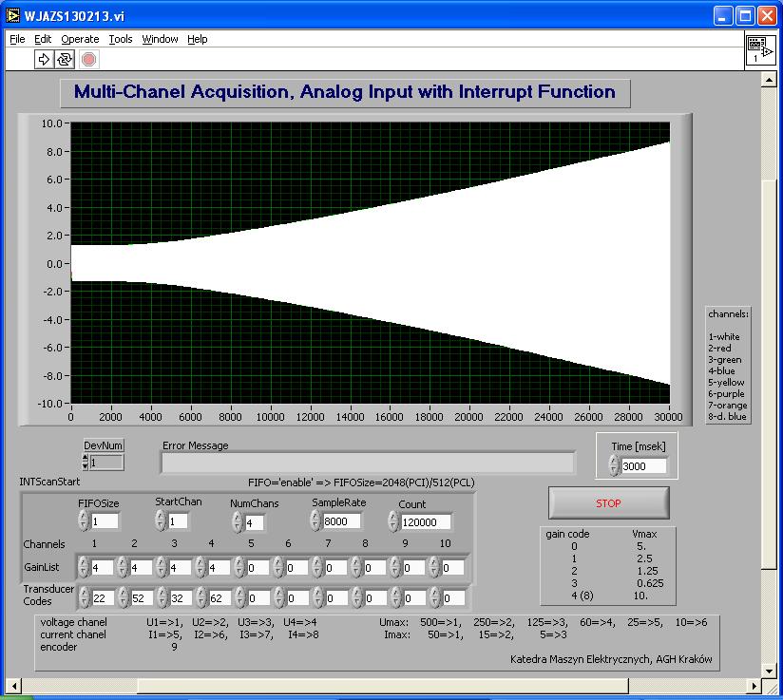
Task: Click the vertical scrollbar down arrow
Action: pos(769,672)
